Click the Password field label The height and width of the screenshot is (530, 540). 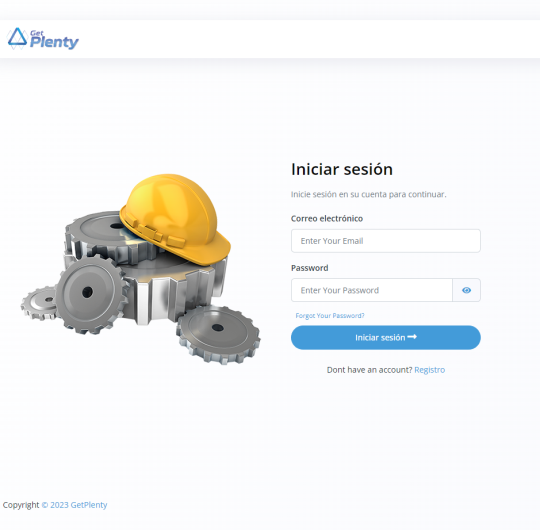[310, 268]
